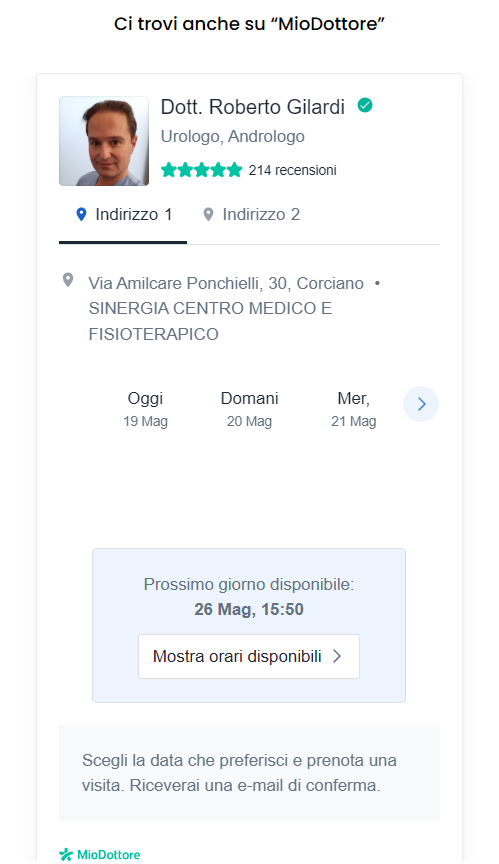Select the Oggi 19 Mag date column
499x864 pixels.
tap(145, 409)
